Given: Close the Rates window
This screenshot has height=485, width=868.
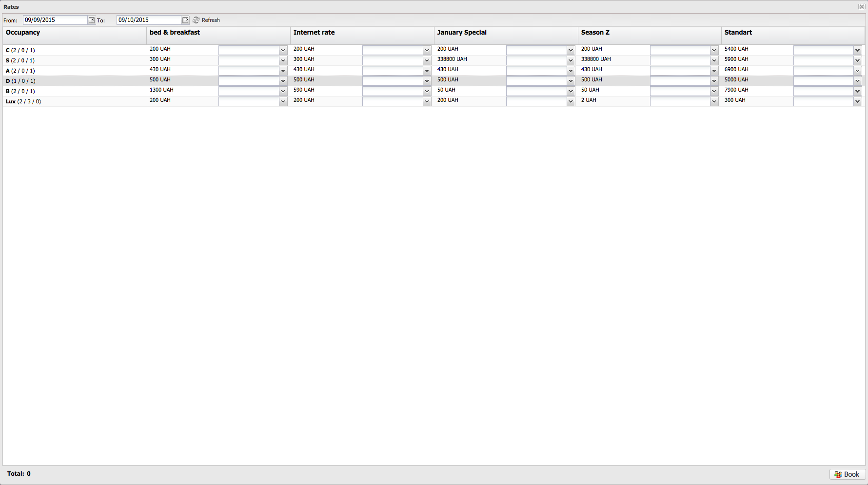Looking at the screenshot, I should tap(862, 6).
